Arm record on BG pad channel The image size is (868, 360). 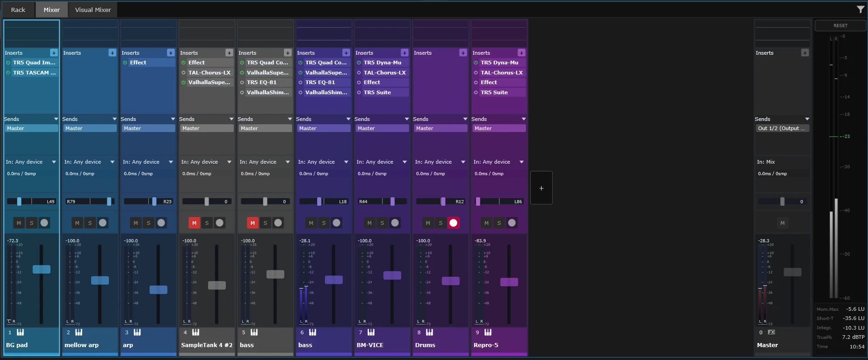click(x=44, y=223)
